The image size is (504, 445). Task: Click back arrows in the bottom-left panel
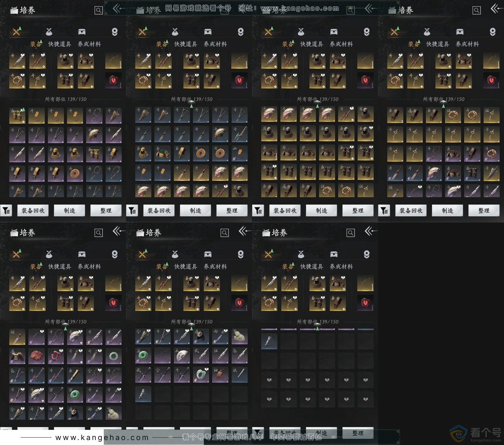[x=119, y=231]
